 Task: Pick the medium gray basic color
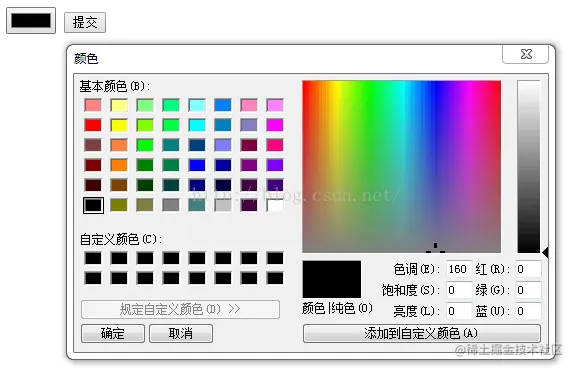point(171,205)
